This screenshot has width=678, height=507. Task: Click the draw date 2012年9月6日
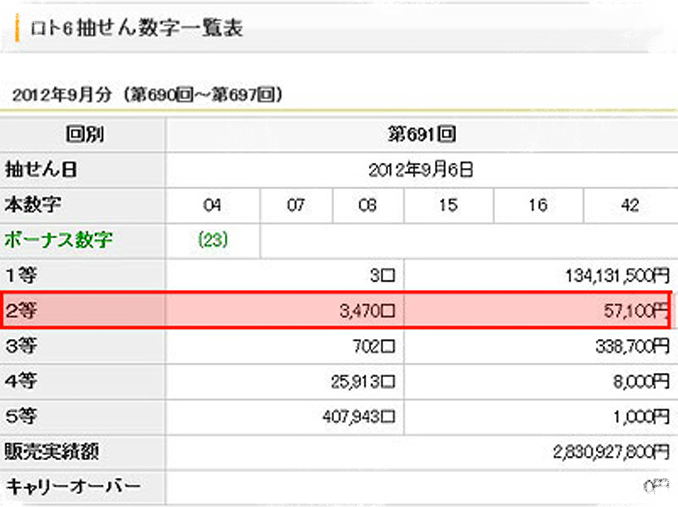(x=421, y=169)
